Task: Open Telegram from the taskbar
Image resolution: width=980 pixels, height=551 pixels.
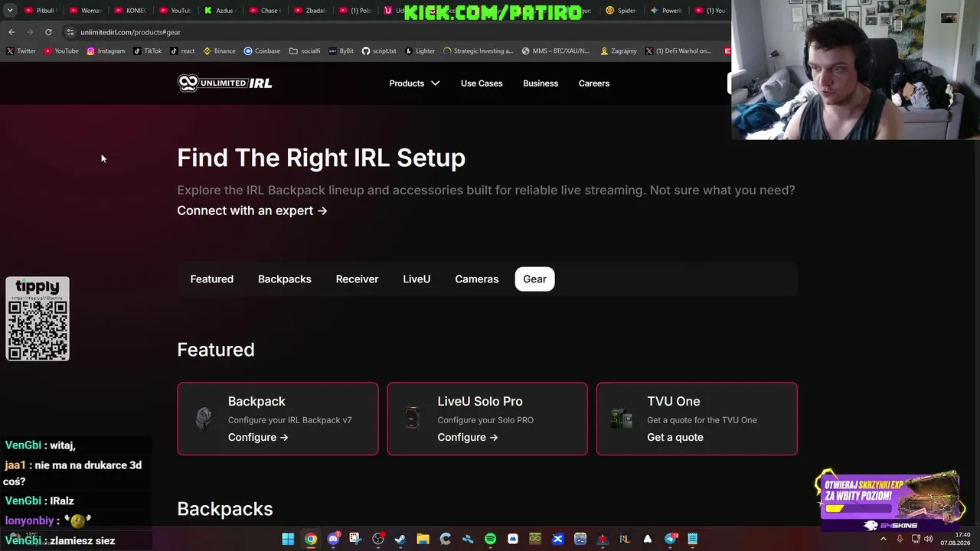Action: coord(671,540)
